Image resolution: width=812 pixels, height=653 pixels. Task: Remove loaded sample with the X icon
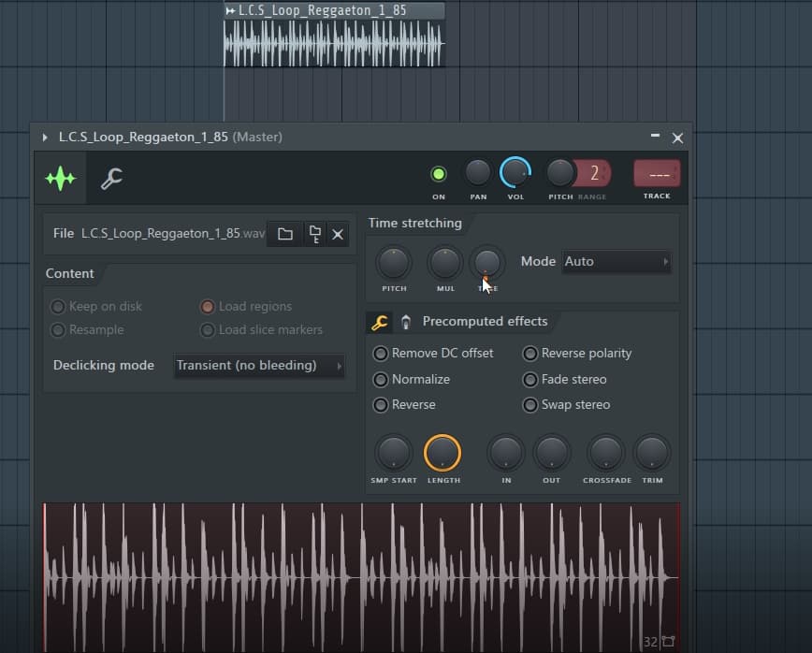pyautogui.click(x=339, y=234)
